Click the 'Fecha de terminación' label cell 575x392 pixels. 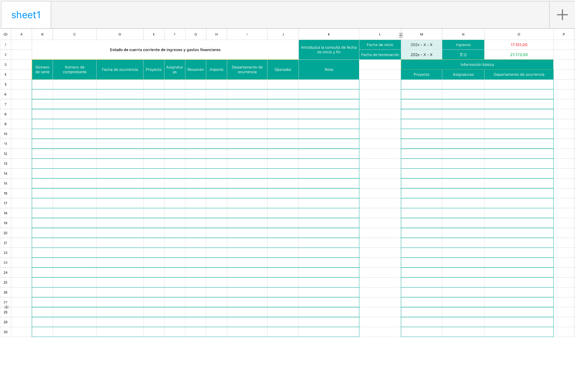point(380,55)
